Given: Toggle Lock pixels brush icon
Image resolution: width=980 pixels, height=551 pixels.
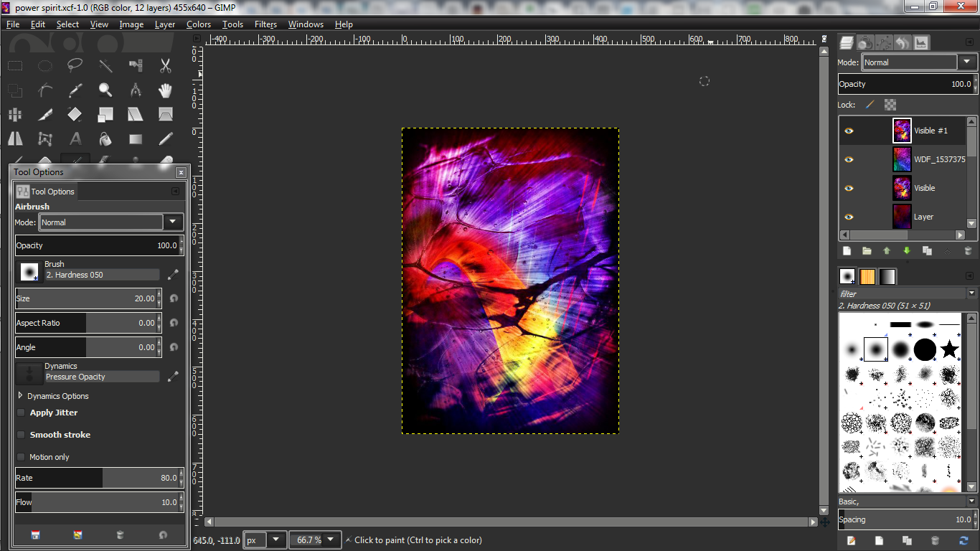Looking at the screenshot, I should tap(870, 105).
